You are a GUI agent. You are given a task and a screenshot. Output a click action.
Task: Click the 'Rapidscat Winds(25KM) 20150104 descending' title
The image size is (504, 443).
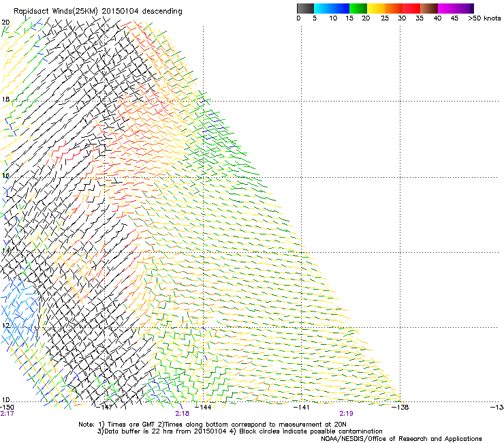pyautogui.click(x=97, y=11)
